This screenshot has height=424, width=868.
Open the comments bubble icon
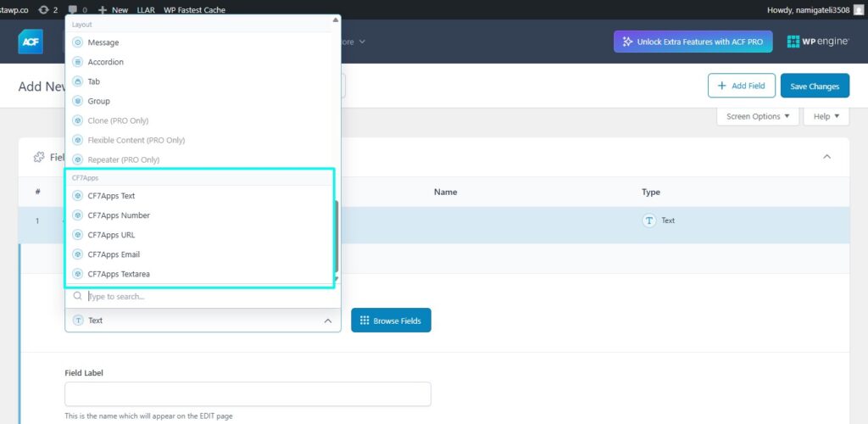click(73, 9)
